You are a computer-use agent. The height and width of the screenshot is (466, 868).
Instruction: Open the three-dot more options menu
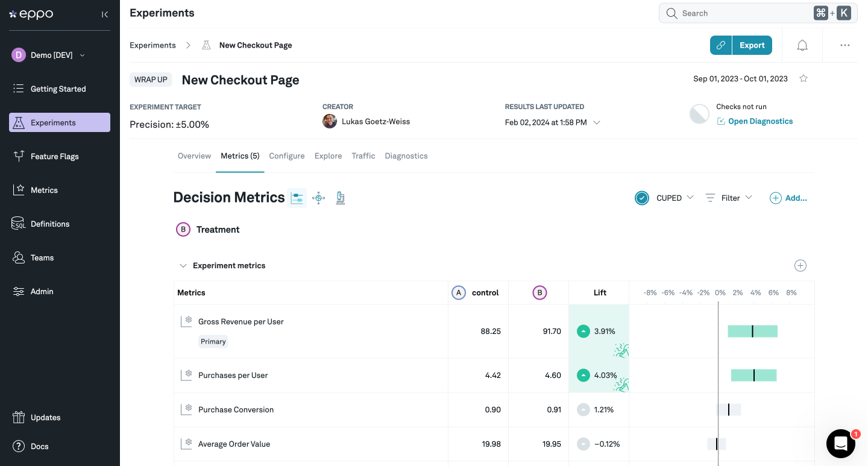pyautogui.click(x=844, y=45)
